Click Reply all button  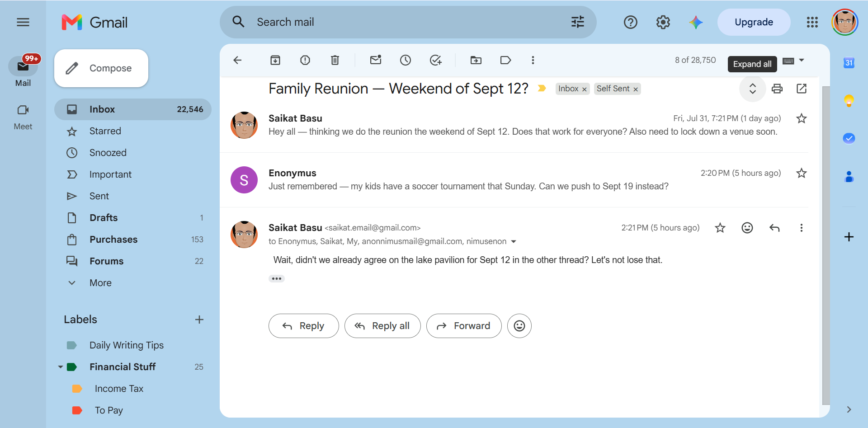pos(382,326)
